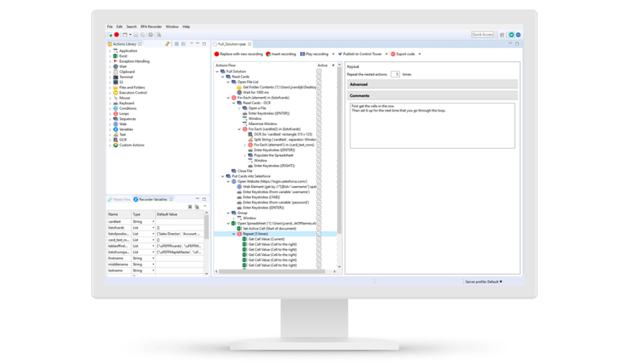Click the Actions Flow horizontal scrollbar
Screen dimensions: 629x364
(x=272, y=272)
